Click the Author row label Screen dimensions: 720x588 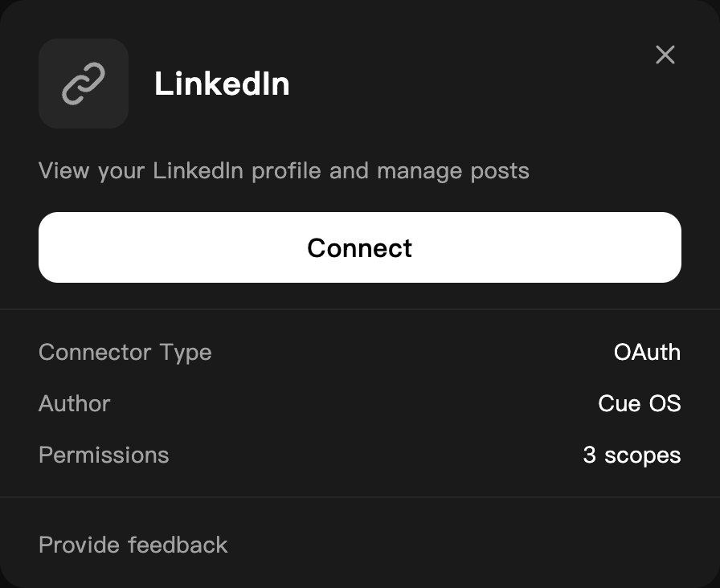[x=75, y=403]
